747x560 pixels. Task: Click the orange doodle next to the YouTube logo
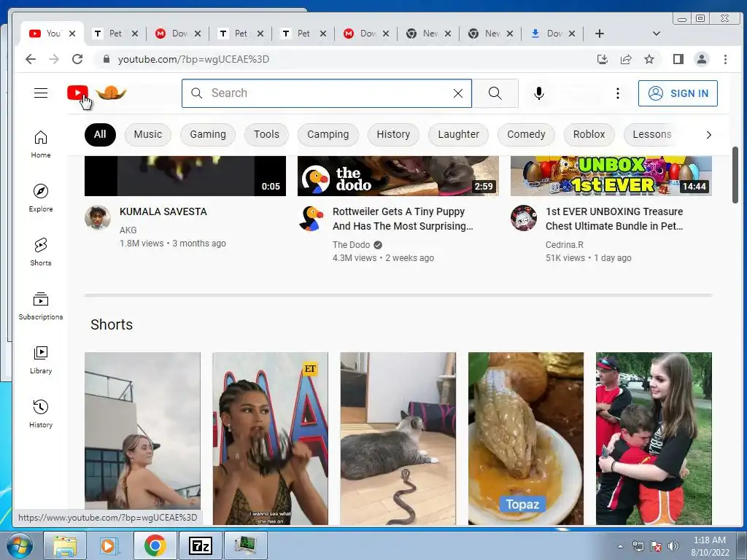point(111,93)
